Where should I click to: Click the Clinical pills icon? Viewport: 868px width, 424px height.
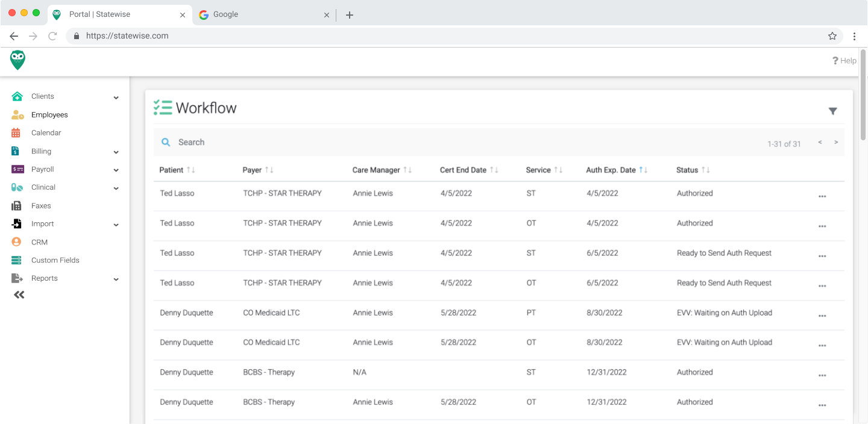click(x=17, y=187)
